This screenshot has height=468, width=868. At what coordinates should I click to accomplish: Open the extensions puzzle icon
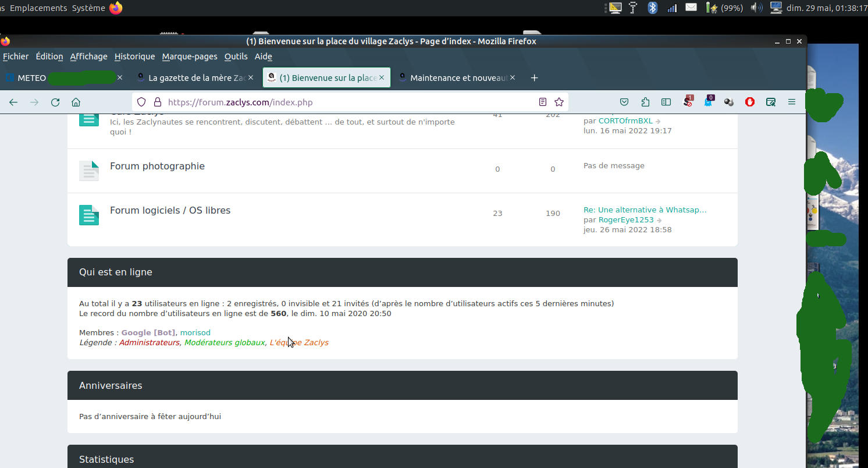tap(645, 102)
